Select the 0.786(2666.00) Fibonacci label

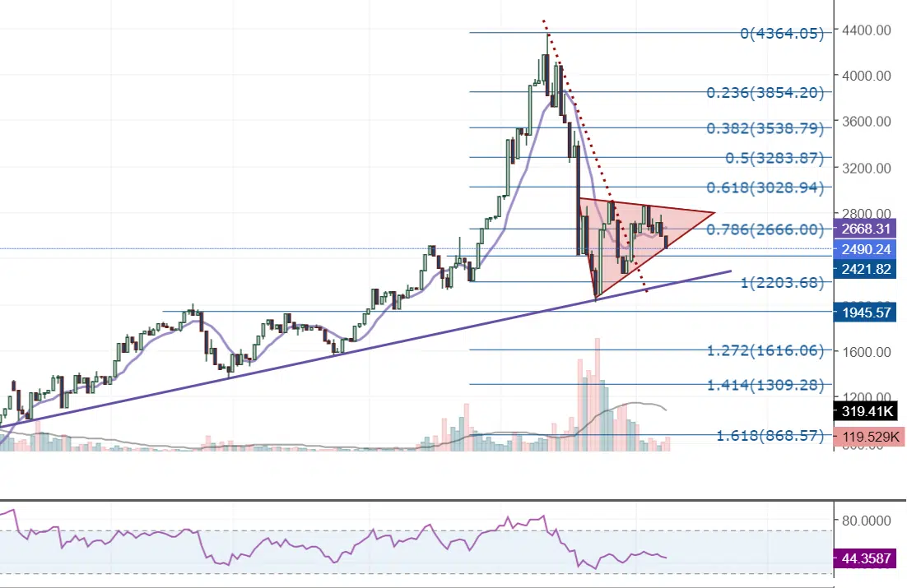point(765,229)
